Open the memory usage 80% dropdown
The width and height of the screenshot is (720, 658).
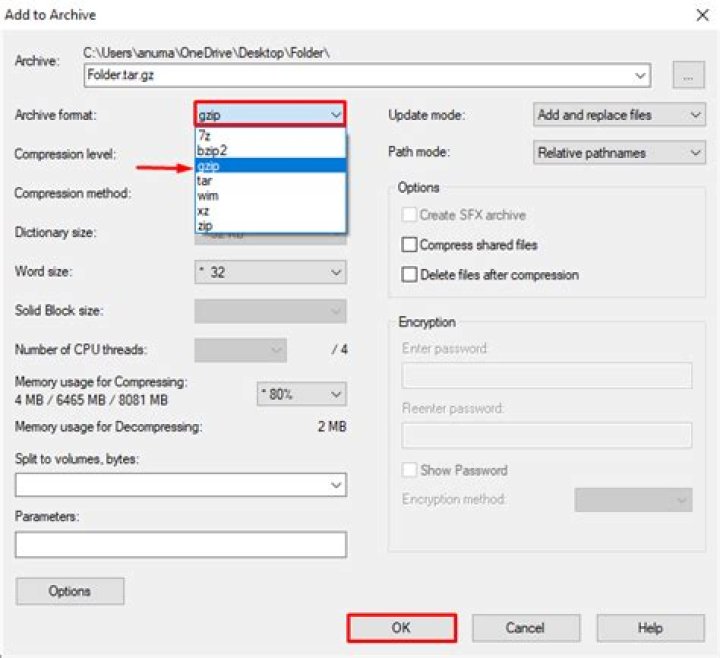302,394
